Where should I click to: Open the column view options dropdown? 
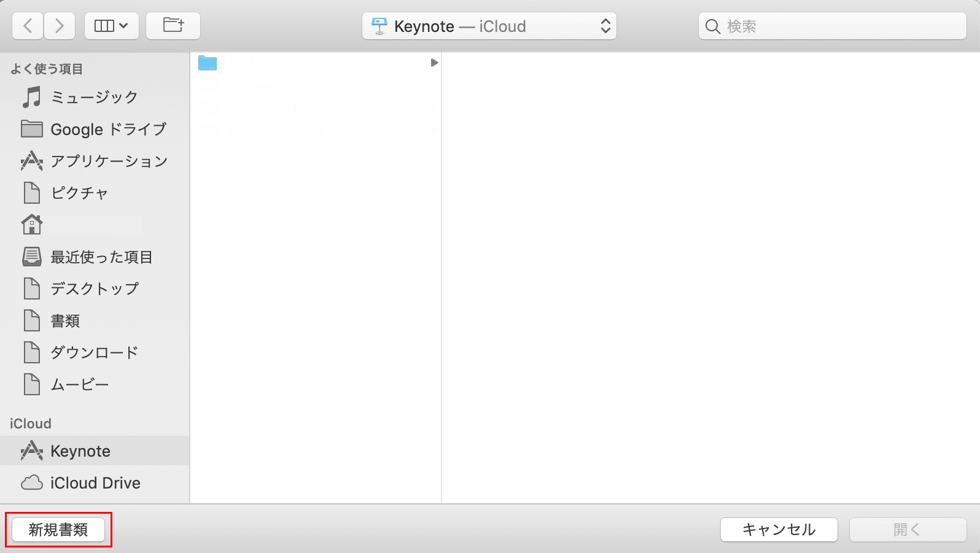click(111, 26)
